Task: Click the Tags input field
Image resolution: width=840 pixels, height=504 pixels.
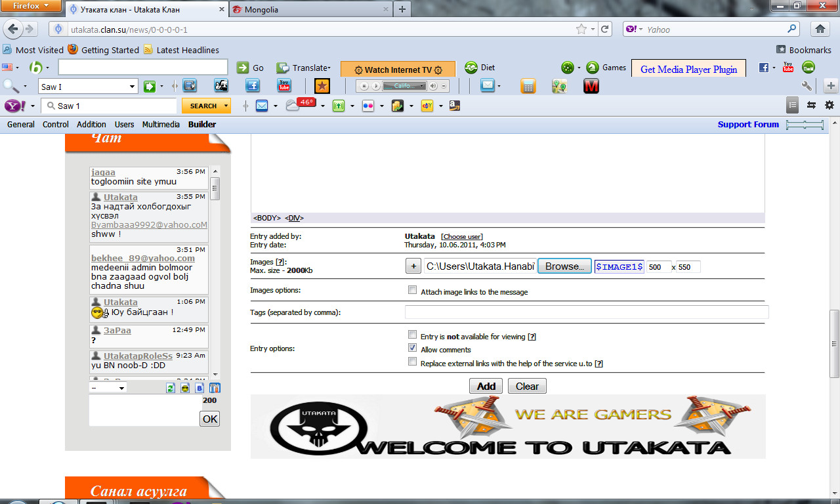Action: (x=586, y=312)
